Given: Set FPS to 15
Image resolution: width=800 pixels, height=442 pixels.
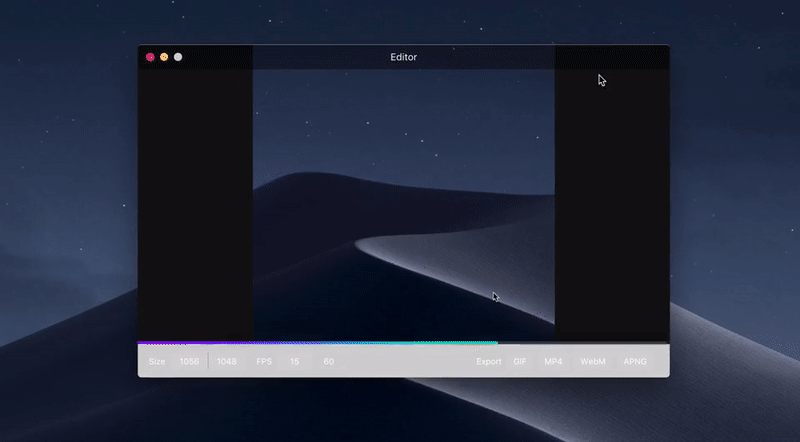Looking at the screenshot, I should (294, 361).
